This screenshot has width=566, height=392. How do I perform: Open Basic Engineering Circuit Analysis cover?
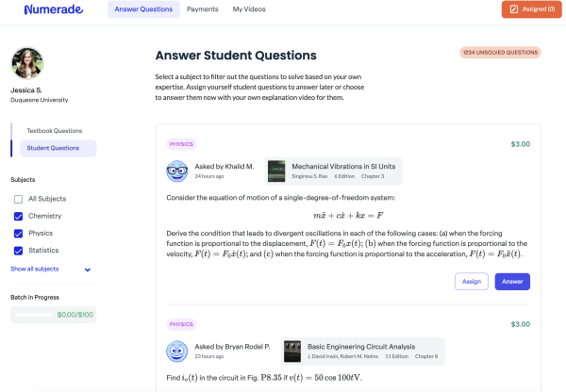pyautogui.click(x=292, y=351)
